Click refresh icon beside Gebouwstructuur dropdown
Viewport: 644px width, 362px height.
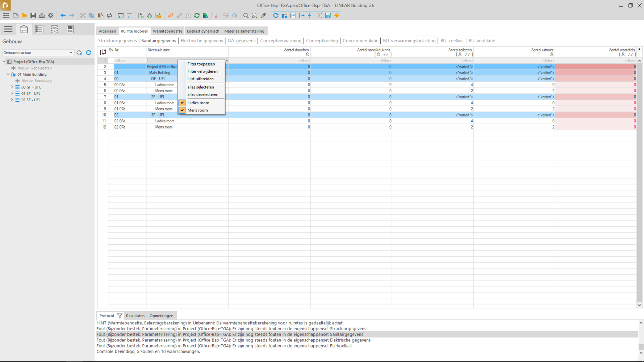click(89, 53)
